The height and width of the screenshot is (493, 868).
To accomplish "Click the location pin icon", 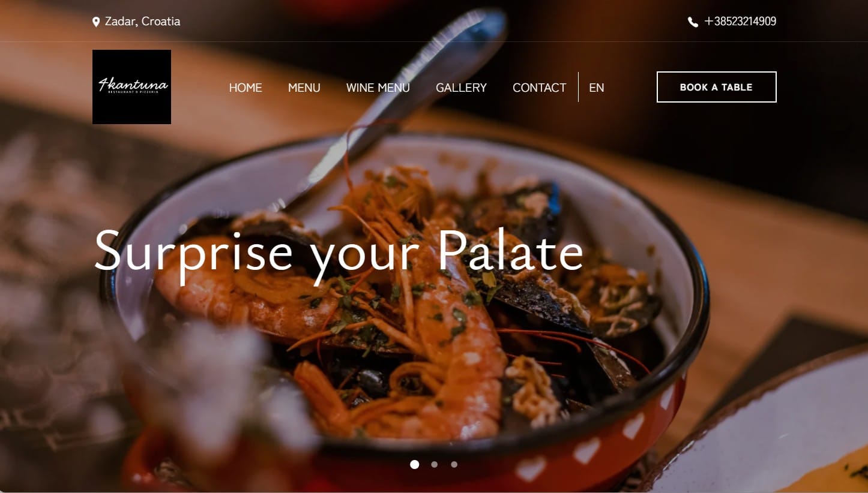I will coord(96,22).
